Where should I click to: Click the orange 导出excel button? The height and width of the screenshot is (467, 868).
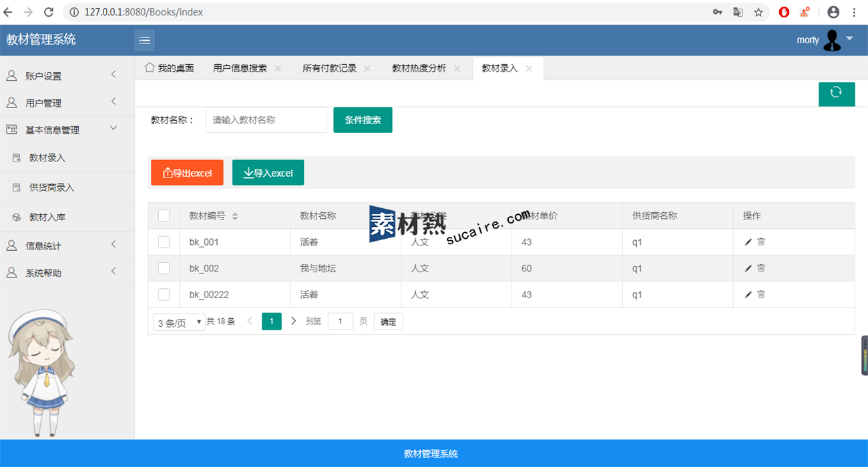(x=187, y=173)
